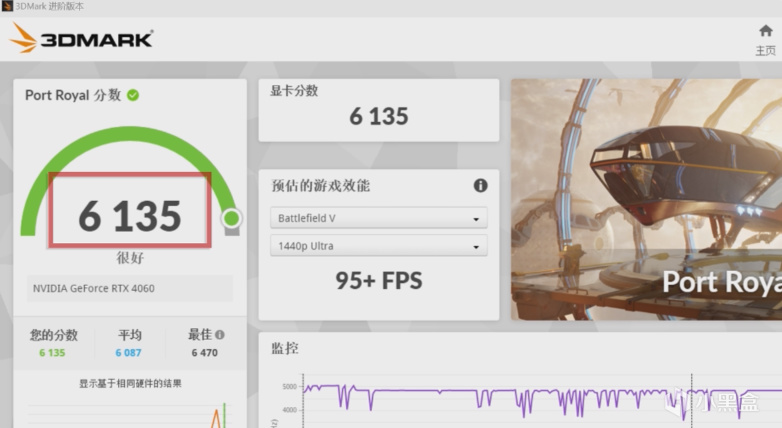Image resolution: width=782 pixels, height=428 pixels.
Task: Click the NVIDIA GeForce RTX 4060 label
Action: pyautogui.click(x=94, y=288)
